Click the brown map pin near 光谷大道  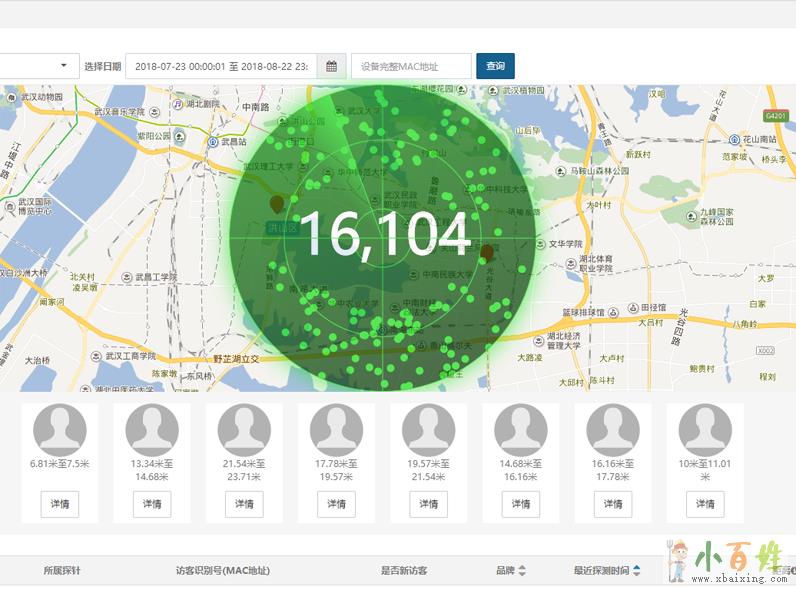pyautogui.click(x=487, y=251)
